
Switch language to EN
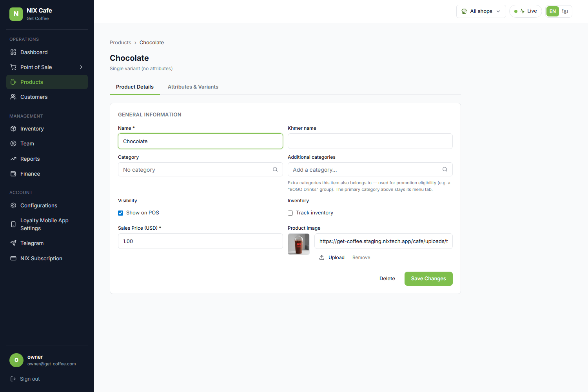pyautogui.click(x=553, y=11)
